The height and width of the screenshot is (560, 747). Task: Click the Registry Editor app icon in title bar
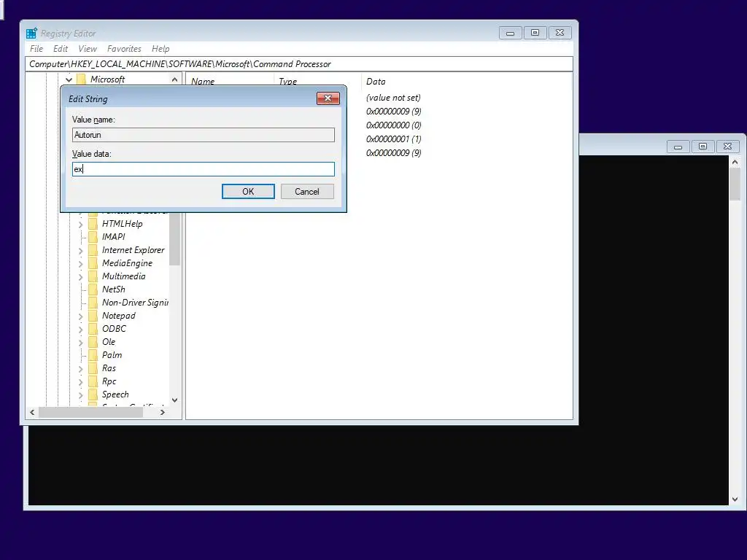[x=31, y=34]
